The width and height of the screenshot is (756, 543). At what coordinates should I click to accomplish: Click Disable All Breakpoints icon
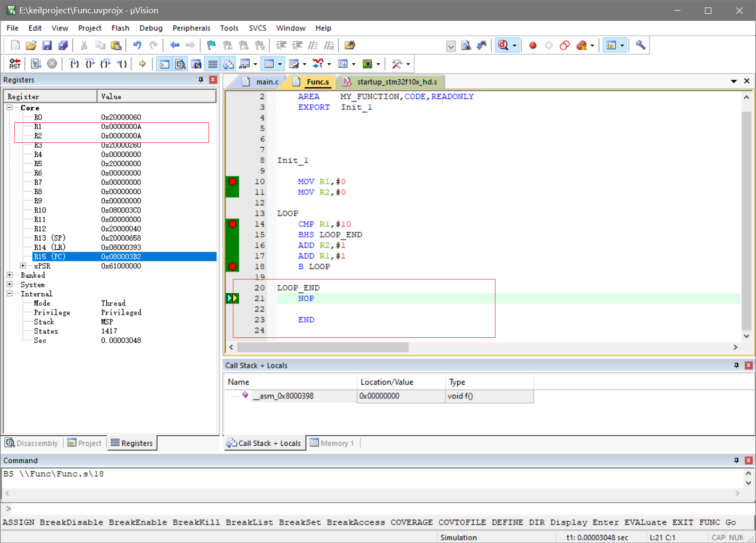pos(565,46)
